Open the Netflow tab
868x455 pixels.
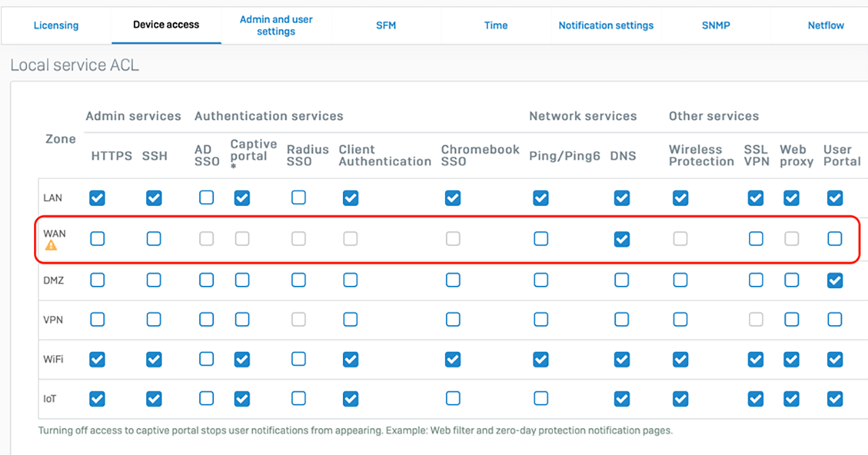tap(825, 25)
